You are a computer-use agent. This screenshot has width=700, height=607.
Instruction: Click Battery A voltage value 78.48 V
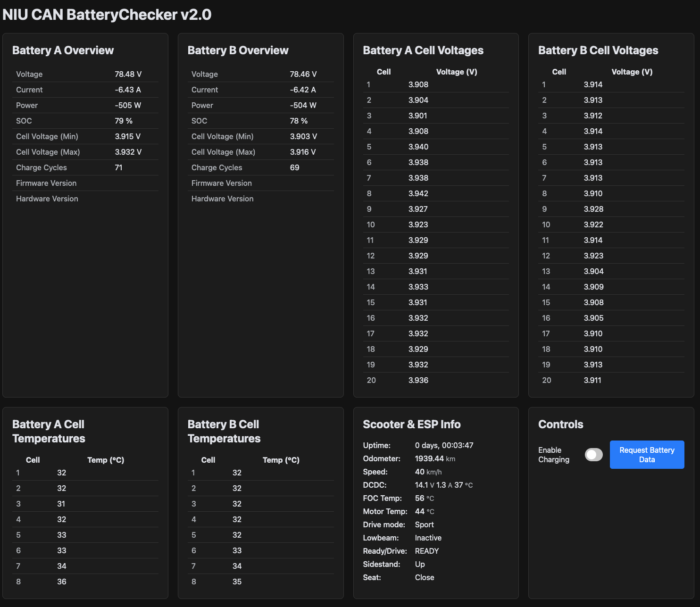(x=128, y=74)
